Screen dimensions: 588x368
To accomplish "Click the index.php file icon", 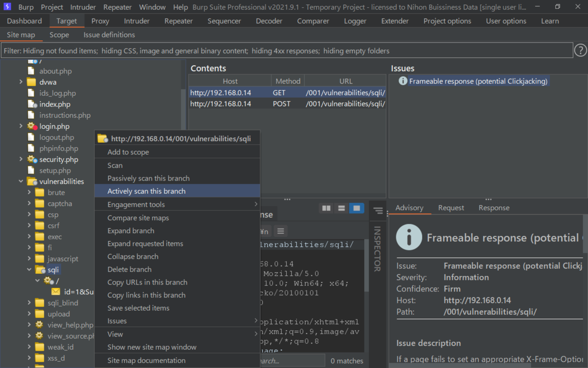I will pos(32,104).
